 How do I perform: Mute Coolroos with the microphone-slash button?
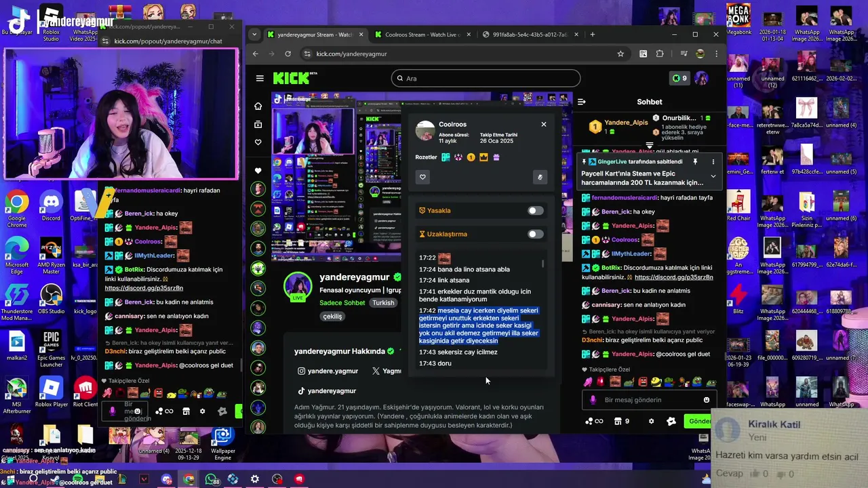tap(540, 177)
